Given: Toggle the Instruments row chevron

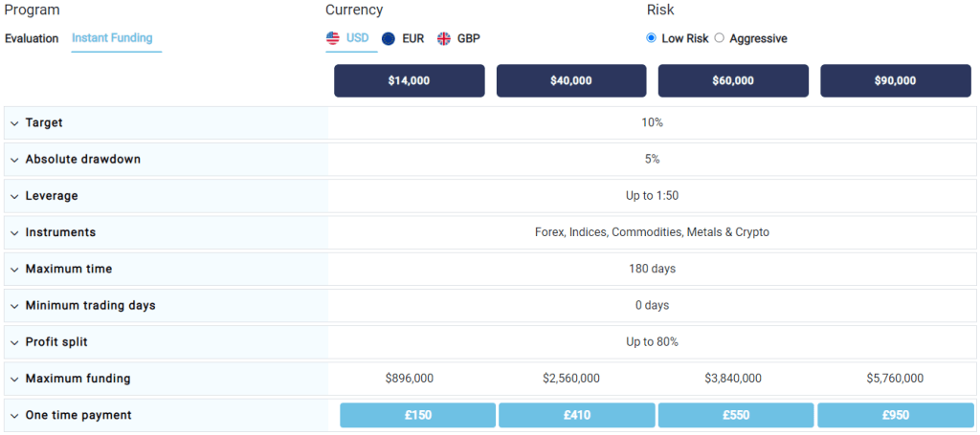Looking at the screenshot, I should pyautogui.click(x=15, y=232).
